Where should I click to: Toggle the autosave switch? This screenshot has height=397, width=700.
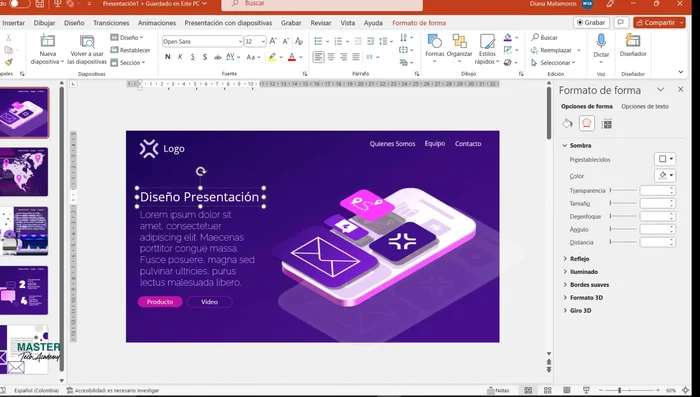[x=19, y=3]
